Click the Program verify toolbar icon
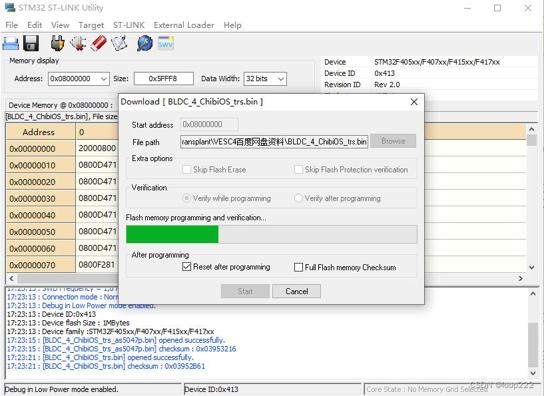 [119, 43]
